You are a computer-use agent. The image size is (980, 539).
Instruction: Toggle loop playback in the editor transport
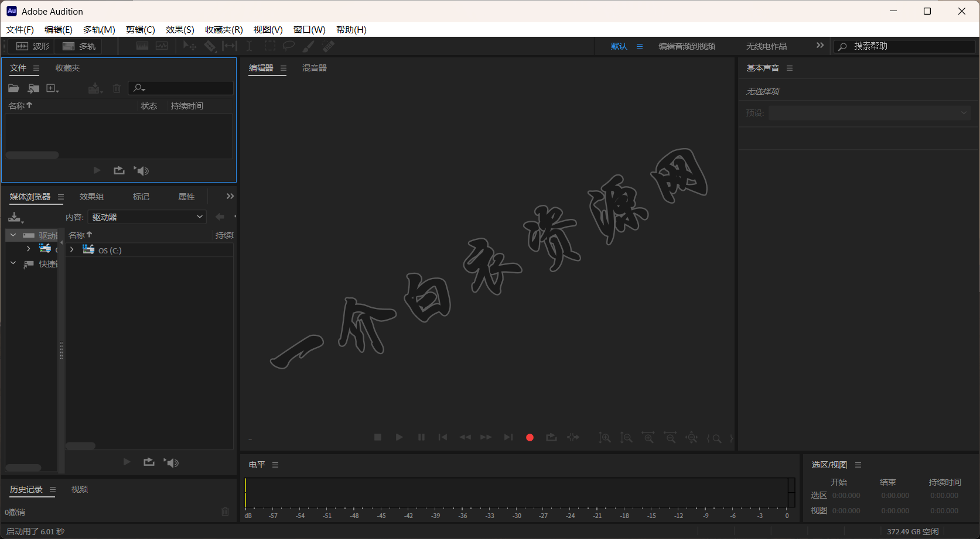pos(551,437)
